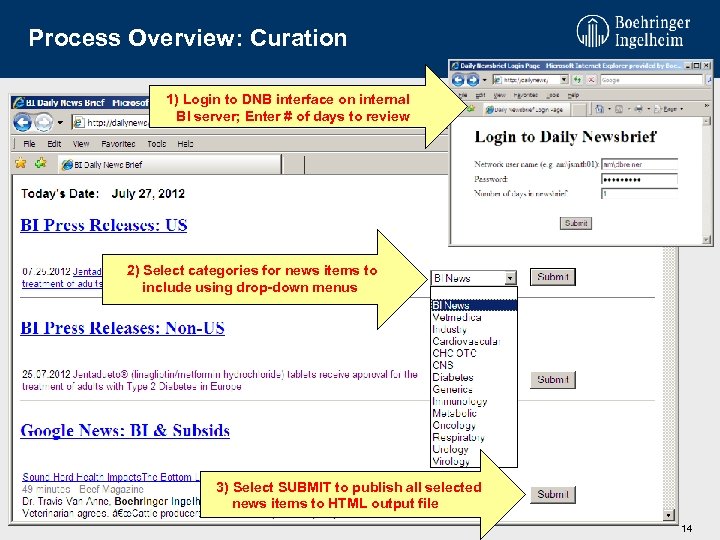Focus the Network user name field

640,164
